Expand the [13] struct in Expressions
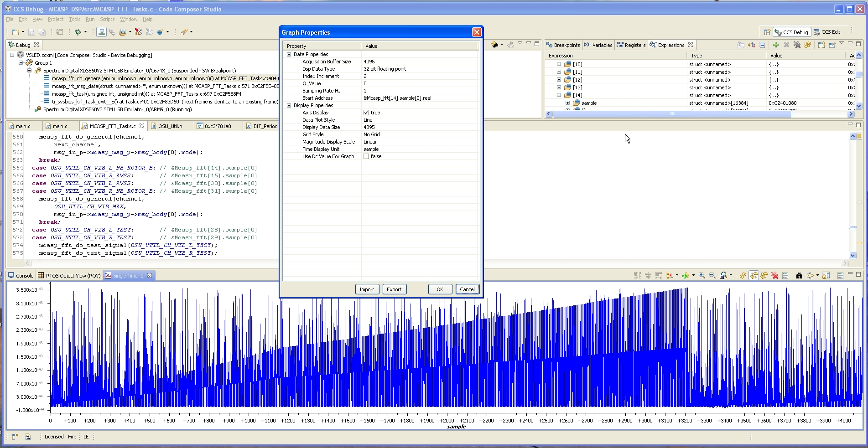 559,88
